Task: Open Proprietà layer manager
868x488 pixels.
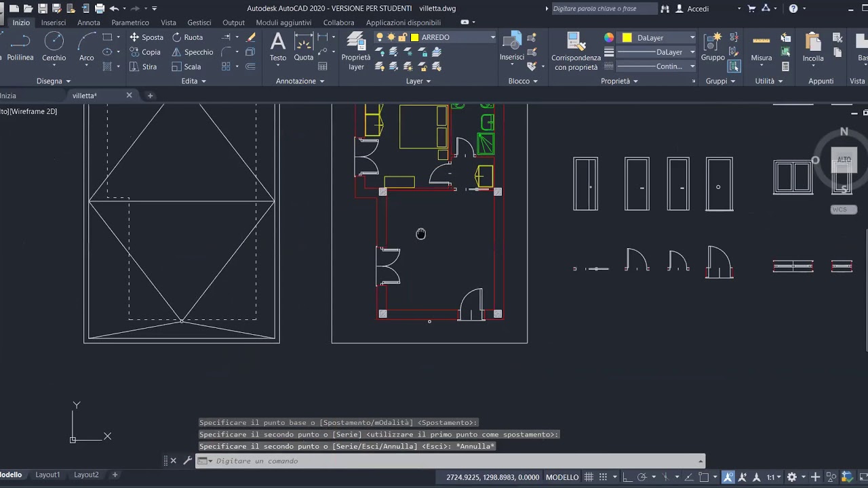Action: 356,52
